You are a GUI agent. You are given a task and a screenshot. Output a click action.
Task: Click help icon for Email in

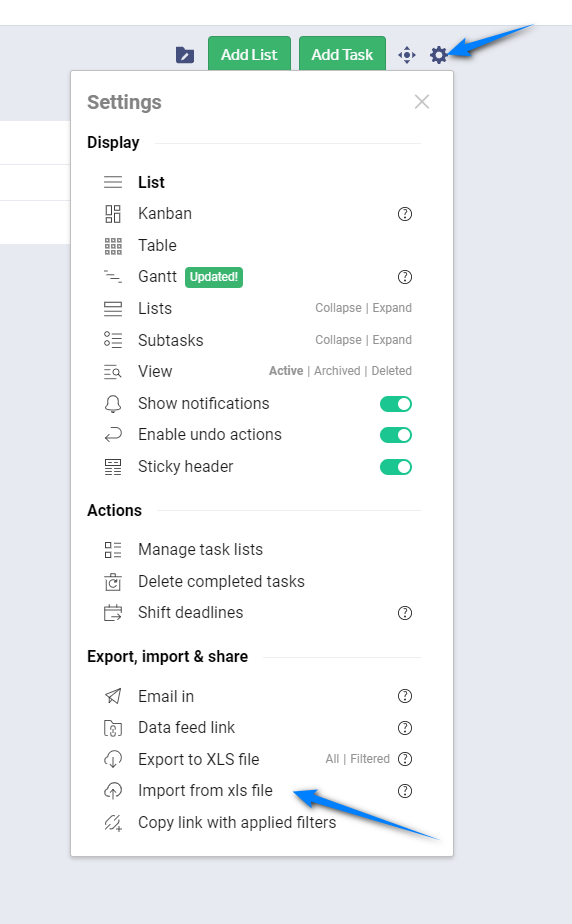pos(405,696)
